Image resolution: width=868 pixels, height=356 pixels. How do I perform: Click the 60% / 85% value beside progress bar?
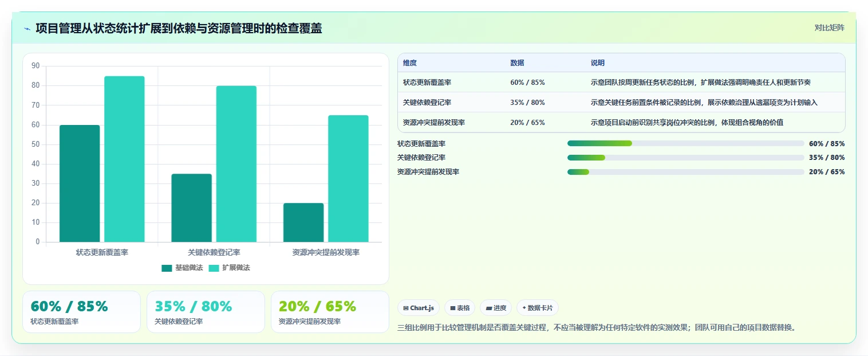coord(827,144)
